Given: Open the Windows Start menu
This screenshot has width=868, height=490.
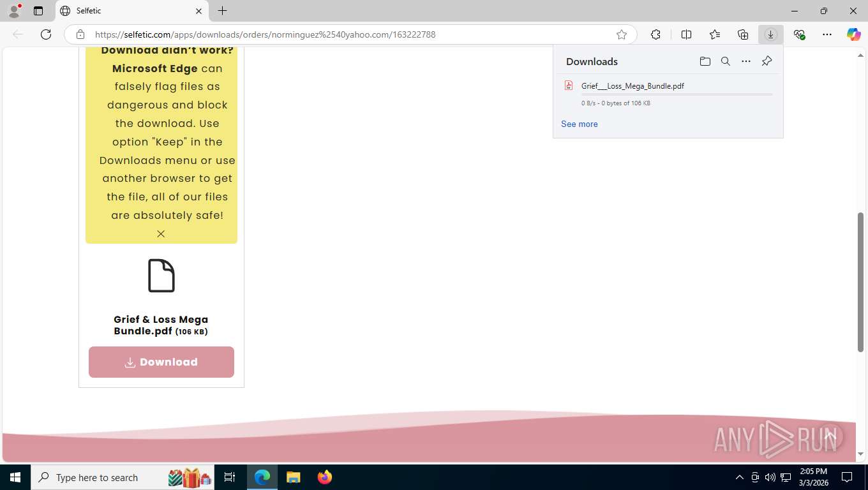Looking at the screenshot, I should (15, 477).
